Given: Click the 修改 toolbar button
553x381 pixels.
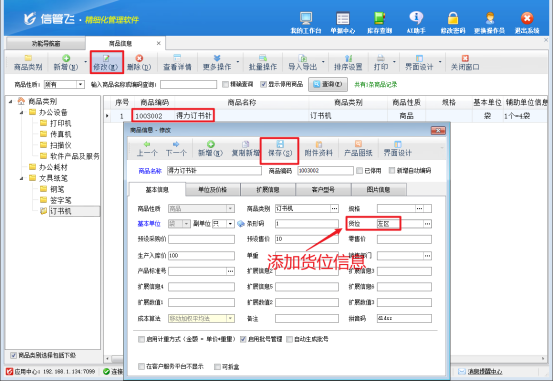Looking at the screenshot, I should pyautogui.click(x=106, y=62).
